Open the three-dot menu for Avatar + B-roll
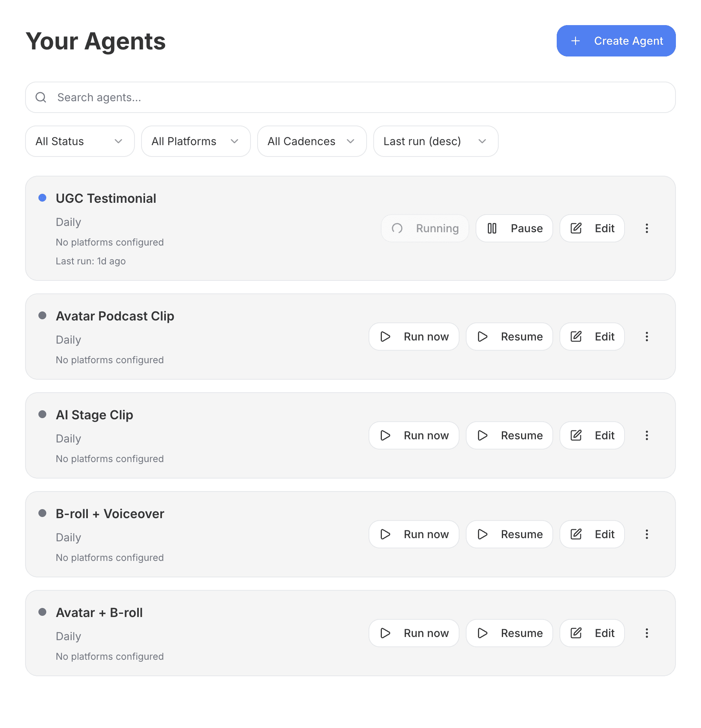The height and width of the screenshot is (728, 701). tap(647, 633)
